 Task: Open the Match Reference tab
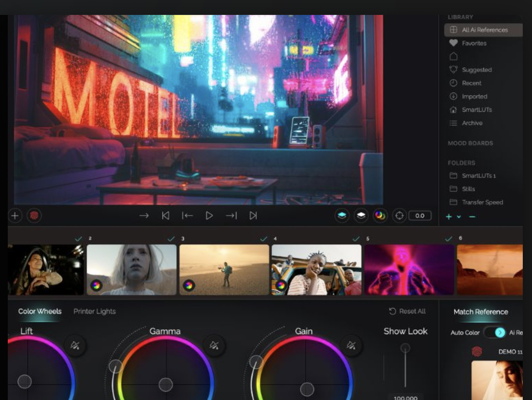point(481,312)
